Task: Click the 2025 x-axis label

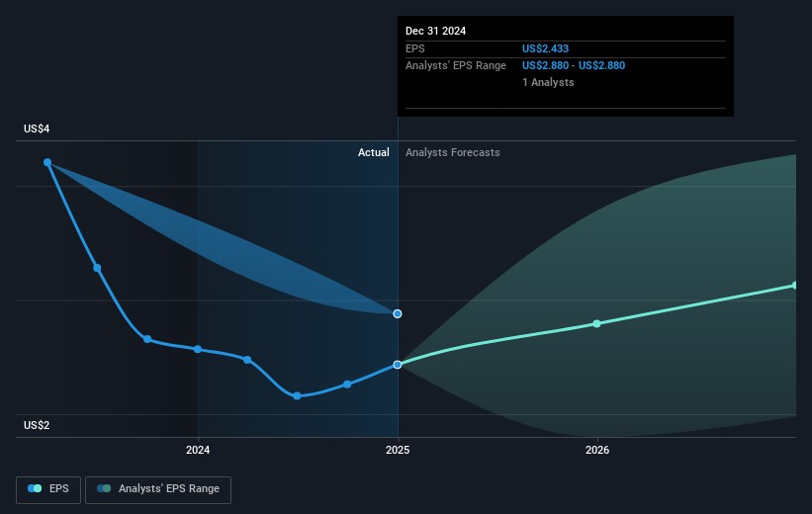Action: (x=398, y=450)
